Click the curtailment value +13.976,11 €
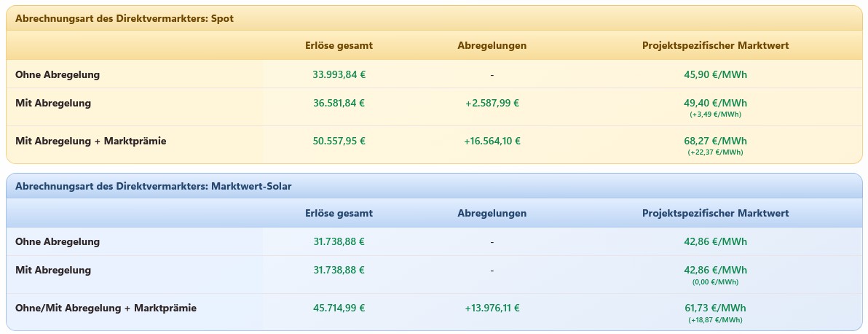 pos(492,308)
